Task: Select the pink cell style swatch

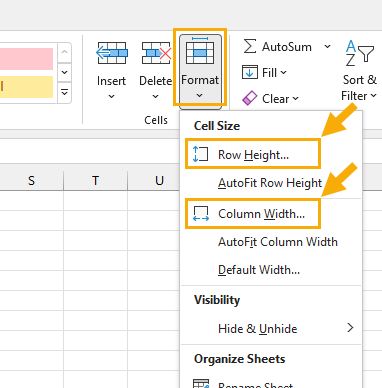Action: (x=26, y=59)
